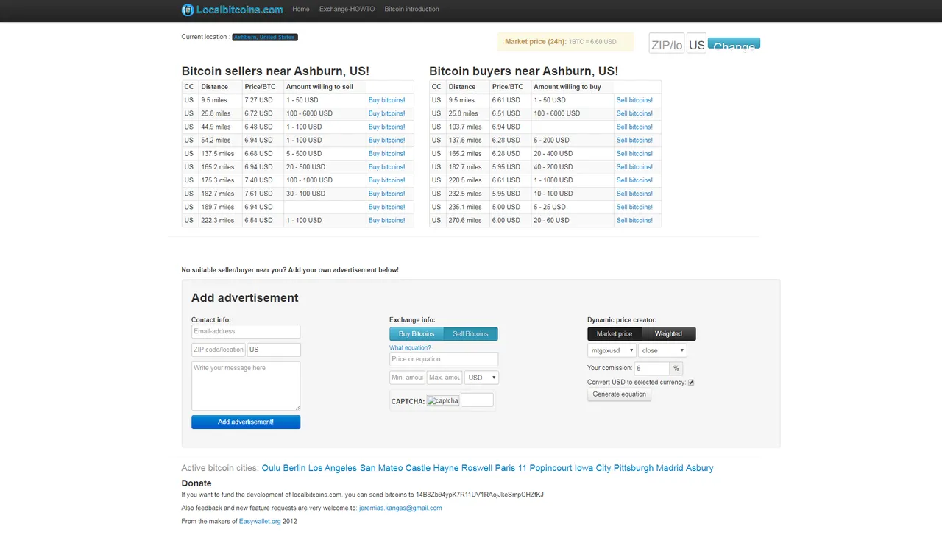Click the US country field in the advertisement form
The width and height of the screenshot is (942, 560).
coord(274,350)
